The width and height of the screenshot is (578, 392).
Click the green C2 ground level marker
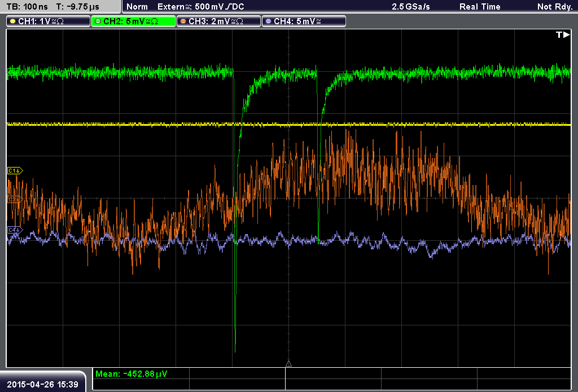click(x=14, y=72)
